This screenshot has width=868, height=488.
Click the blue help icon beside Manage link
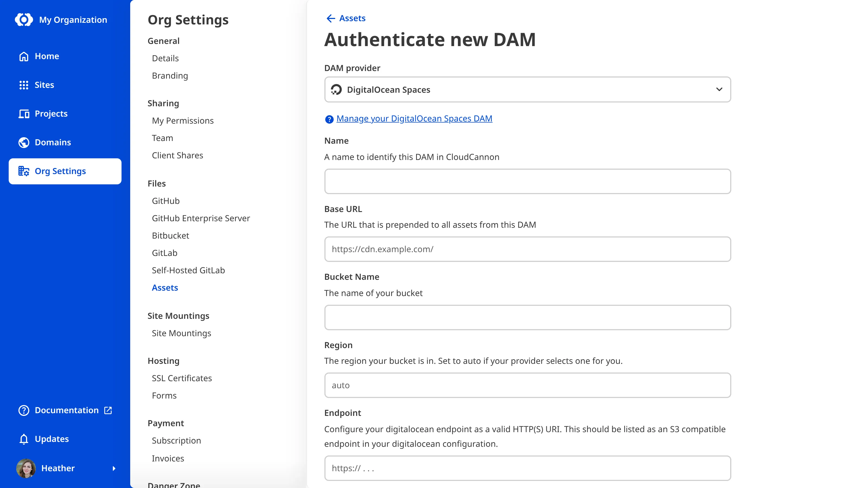click(329, 119)
